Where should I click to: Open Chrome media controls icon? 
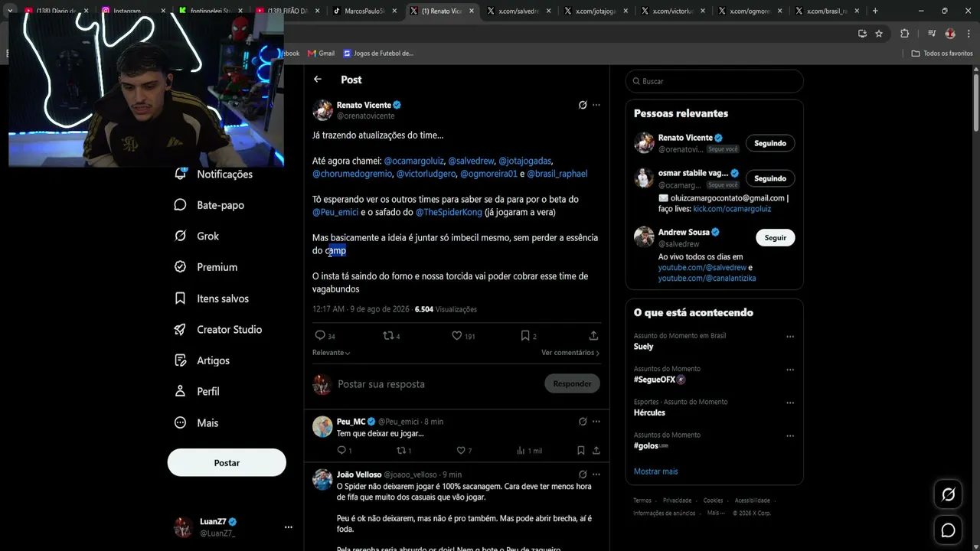point(932,34)
